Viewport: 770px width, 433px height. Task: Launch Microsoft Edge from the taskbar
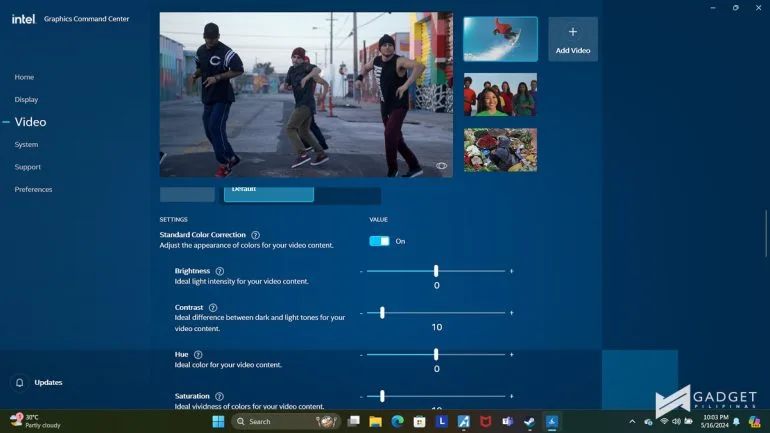[x=398, y=422]
